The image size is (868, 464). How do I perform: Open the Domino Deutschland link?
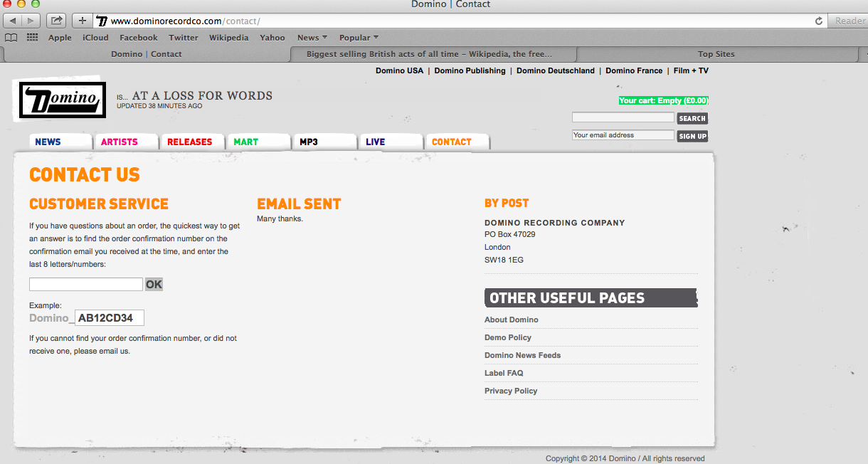tap(556, 70)
